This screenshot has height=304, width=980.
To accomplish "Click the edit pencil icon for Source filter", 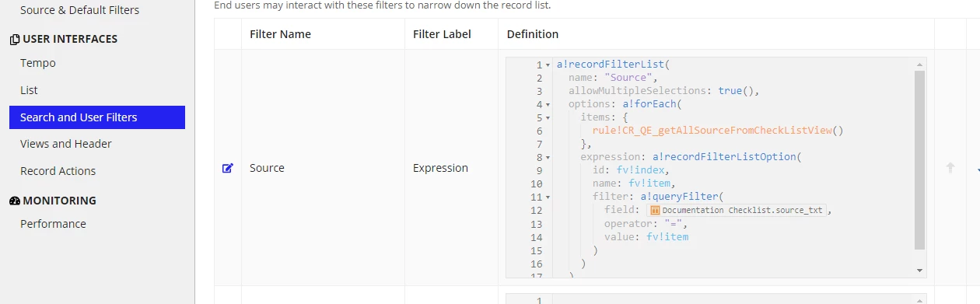I will click(228, 168).
